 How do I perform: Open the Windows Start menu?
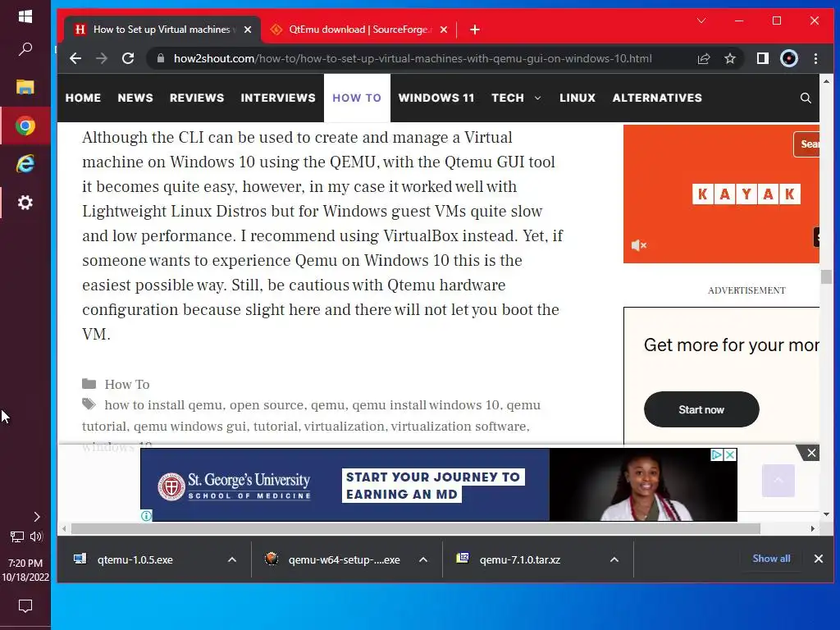[x=25, y=16]
